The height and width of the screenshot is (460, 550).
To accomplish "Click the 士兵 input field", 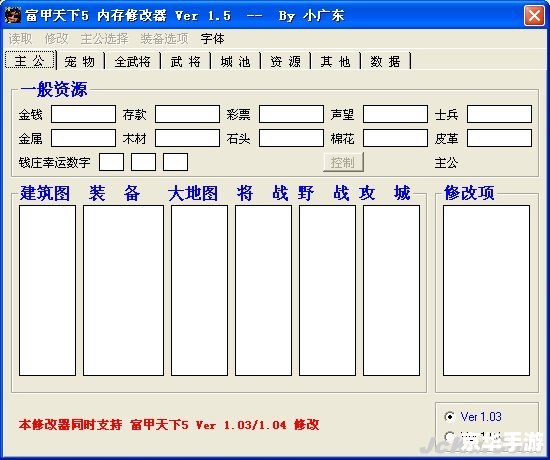I will pyautogui.click(x=499, y=114).
